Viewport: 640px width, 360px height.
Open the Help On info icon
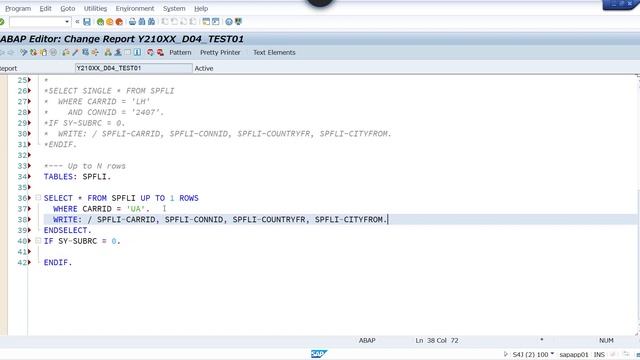point(138,52)
